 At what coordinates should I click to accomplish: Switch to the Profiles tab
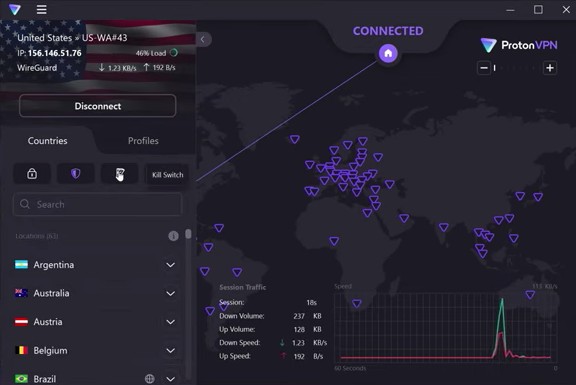143,141
